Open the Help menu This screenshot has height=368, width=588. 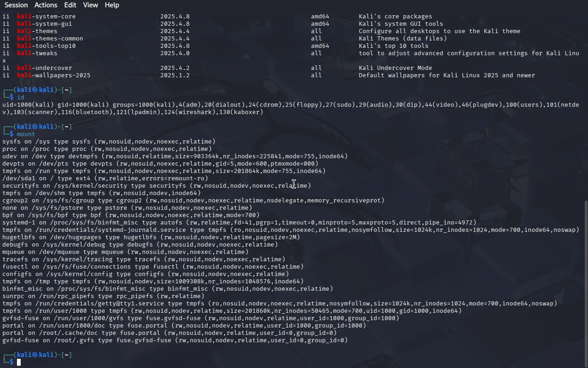click(x=112, y=5)
